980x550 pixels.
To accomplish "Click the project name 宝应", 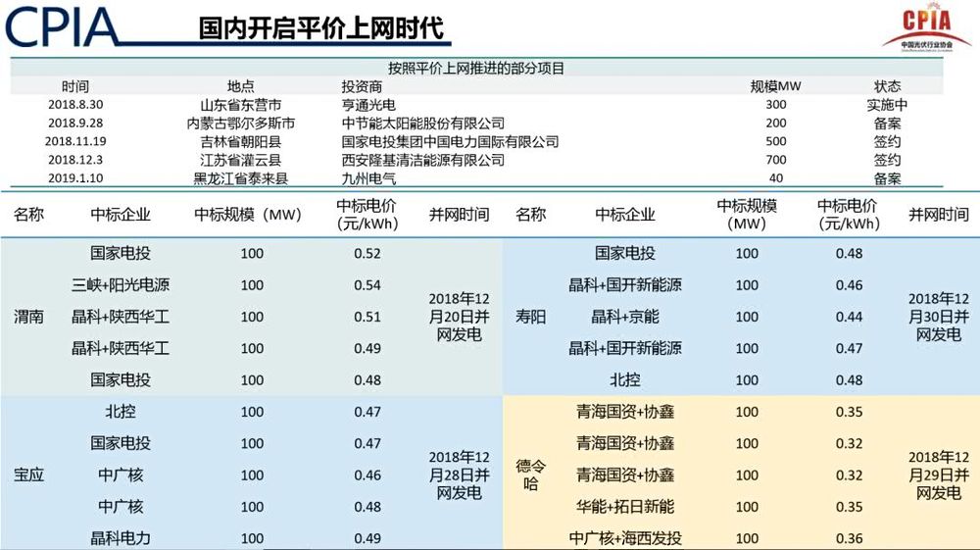I will click(x=28, y=475).
